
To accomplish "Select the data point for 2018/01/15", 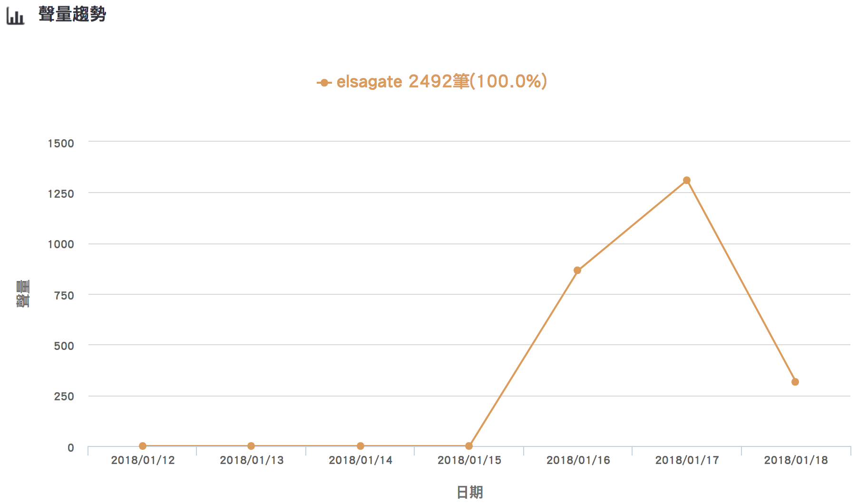I will 469,446.
